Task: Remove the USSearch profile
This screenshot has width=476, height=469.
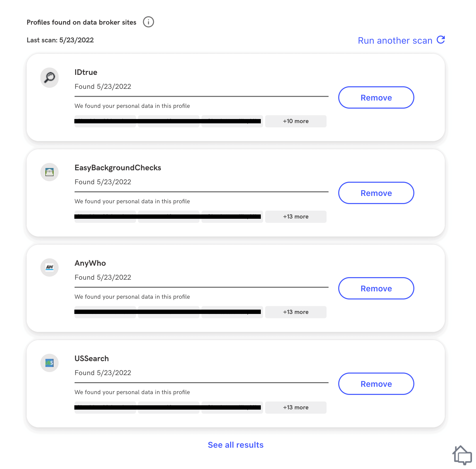Action: 376,384
